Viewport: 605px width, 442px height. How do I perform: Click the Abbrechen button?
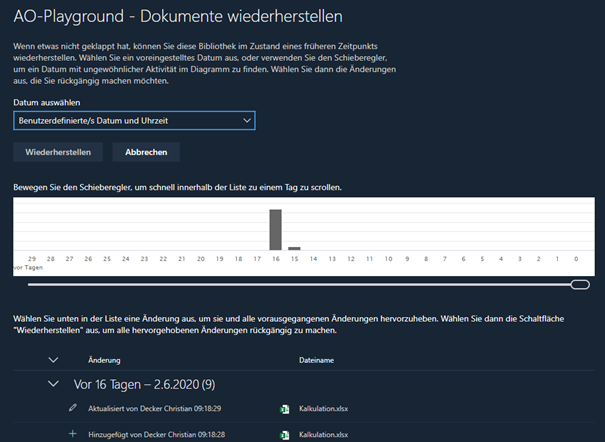click(146, 152)
